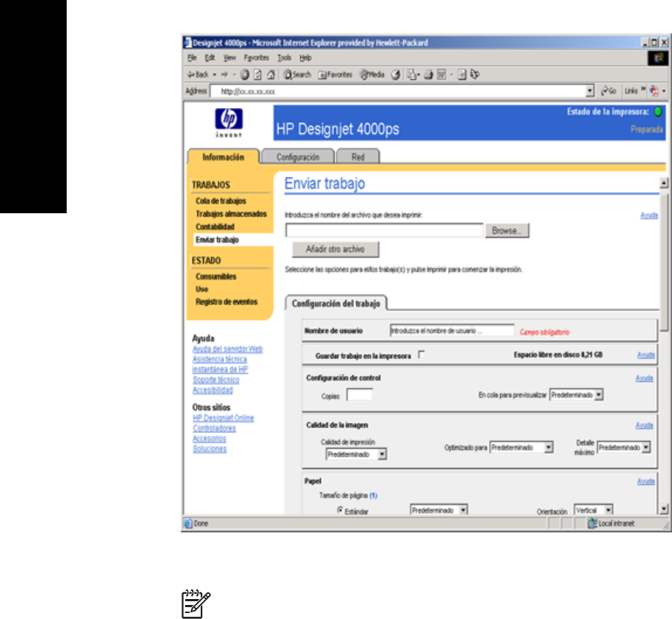
Task: Expand the Orientación dropdown
Action: [594, 509]
